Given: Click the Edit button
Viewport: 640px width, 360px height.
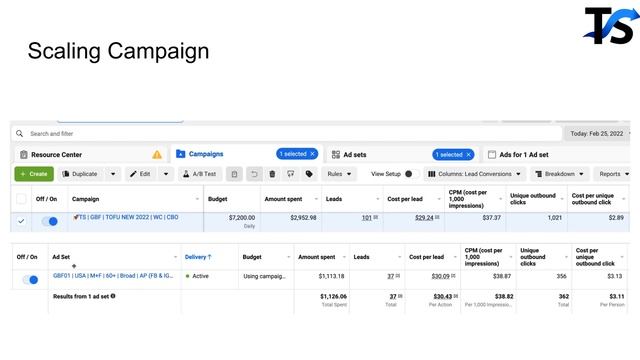Looking at the screenshot, I should pyautogui.click(x=140, y=174).
